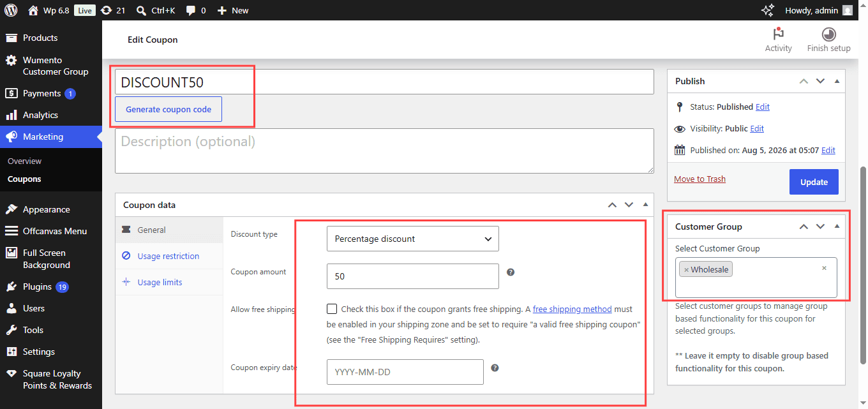This screenshot has height=409, width=868.
Task: Edit the Published on date
Action: [x=828, y=150]
